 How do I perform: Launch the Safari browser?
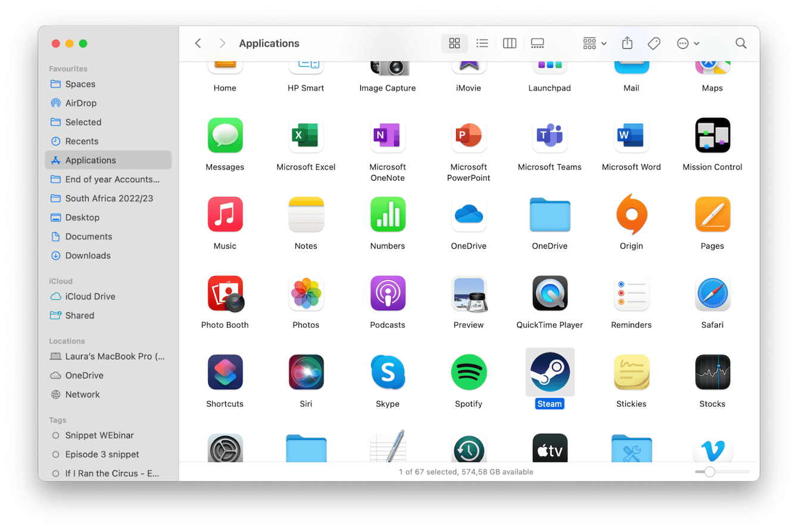712,293
